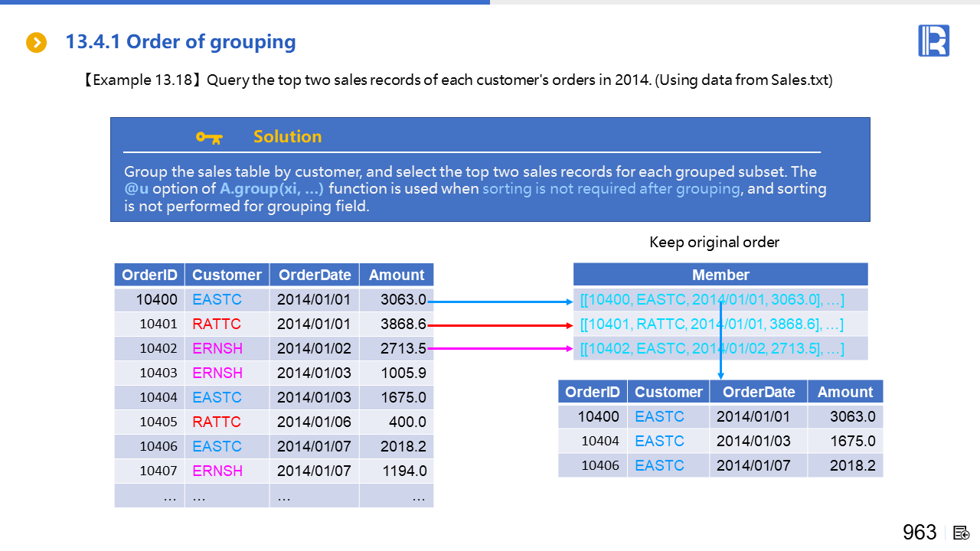Click the yellow Solution title

tap(287, 137)
